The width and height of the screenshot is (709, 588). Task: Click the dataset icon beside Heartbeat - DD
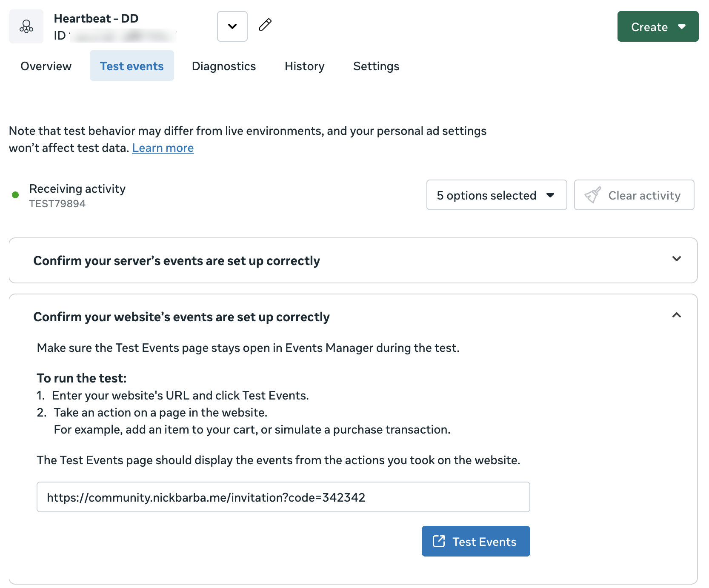[x=26, y=26]
